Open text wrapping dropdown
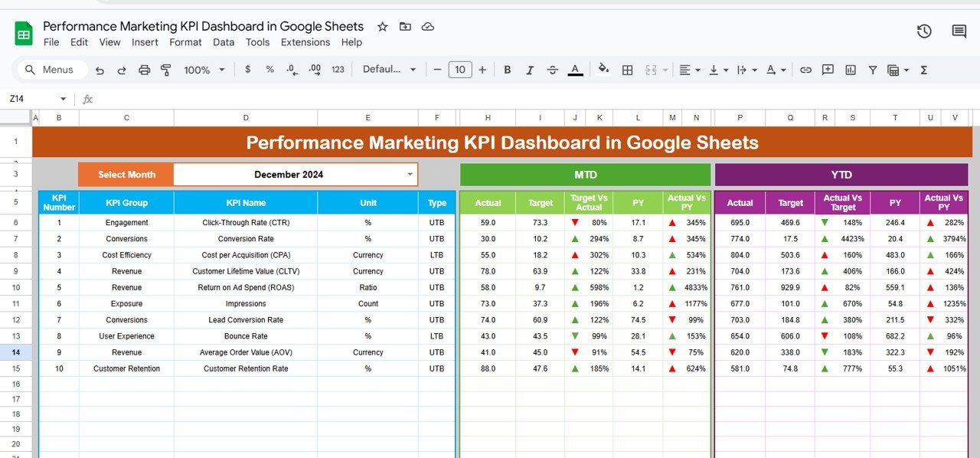This screenshot has height=458, width=980. [x=746, y=70]
